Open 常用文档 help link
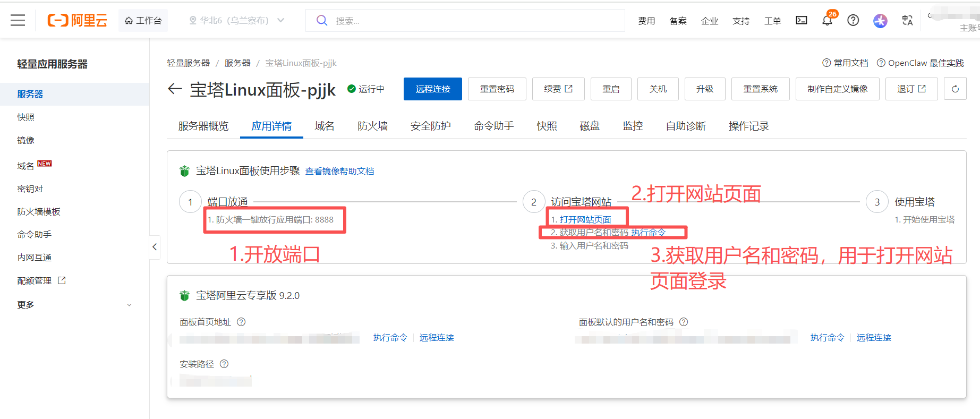Image resolution: width=980 pixels, height=419 pixels. coord(845,63)
